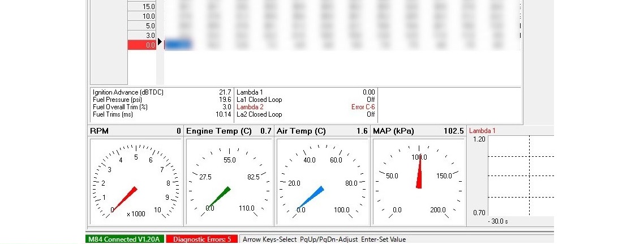
Task: Click the Ignition Advance value 21.7
Action: point(225,92)
